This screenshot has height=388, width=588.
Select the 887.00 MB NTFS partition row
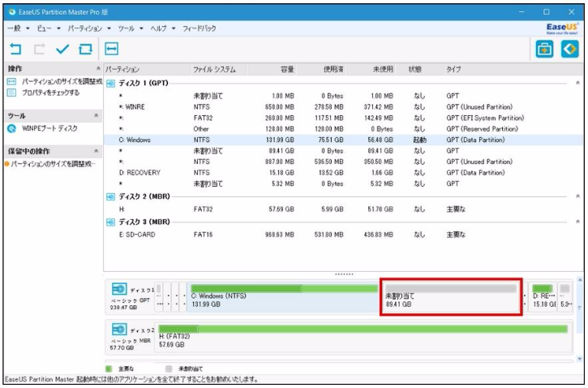pos(344,162)
